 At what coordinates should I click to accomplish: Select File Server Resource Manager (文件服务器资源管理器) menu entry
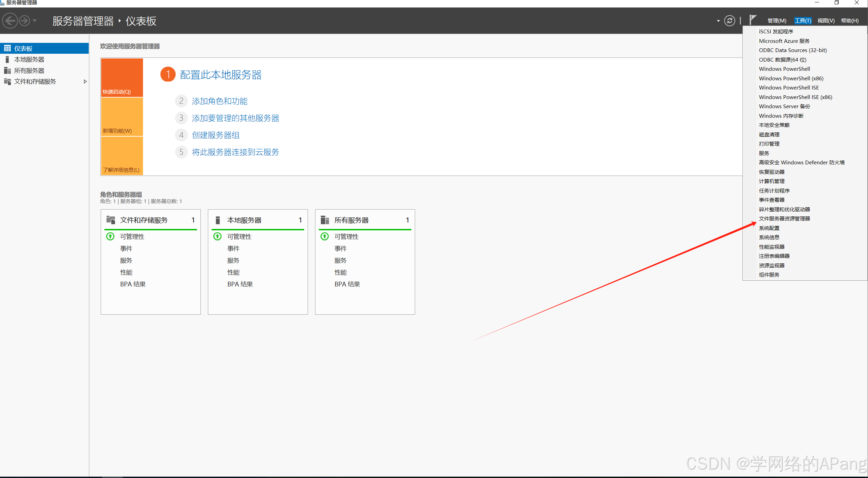[784, 219]
